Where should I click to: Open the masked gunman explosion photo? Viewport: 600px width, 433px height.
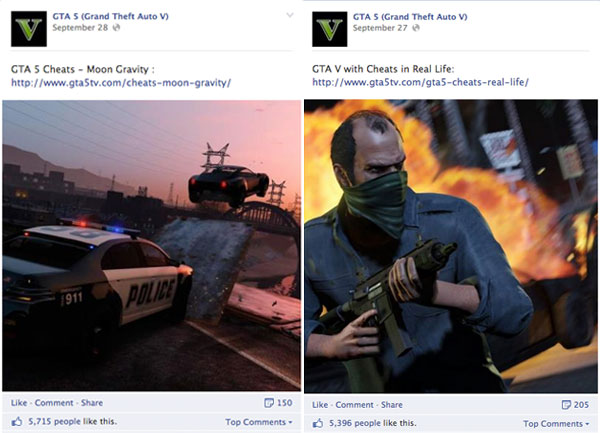[x=451, y=246]
